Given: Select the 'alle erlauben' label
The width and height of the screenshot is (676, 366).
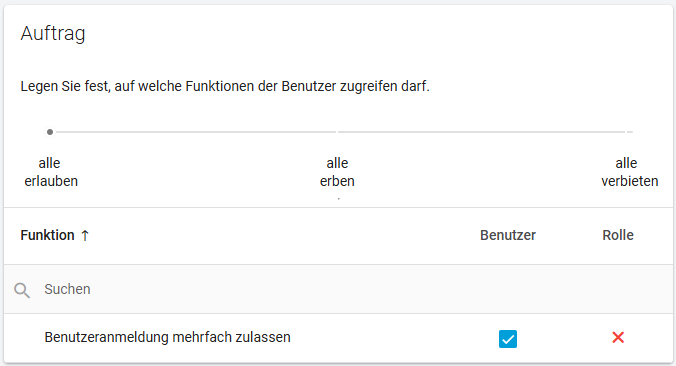Looking at the screenshot, I should click(x=51, y=172).
